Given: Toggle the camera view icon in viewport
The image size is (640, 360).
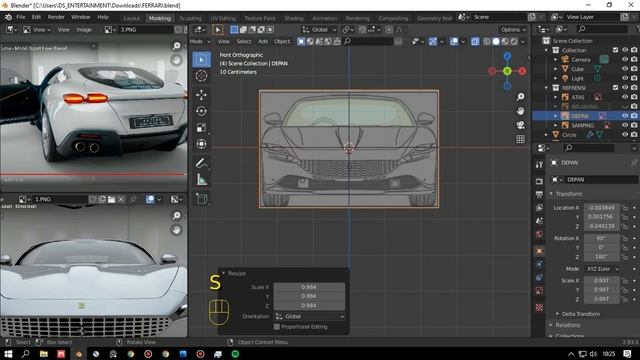Looking at the screenshot, I should coord(520,125).
